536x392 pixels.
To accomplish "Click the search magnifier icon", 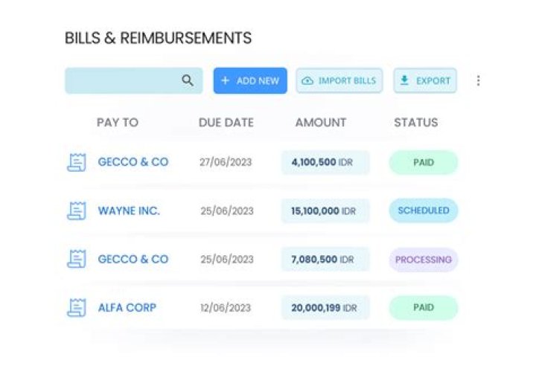I will [x=188, y=80].
